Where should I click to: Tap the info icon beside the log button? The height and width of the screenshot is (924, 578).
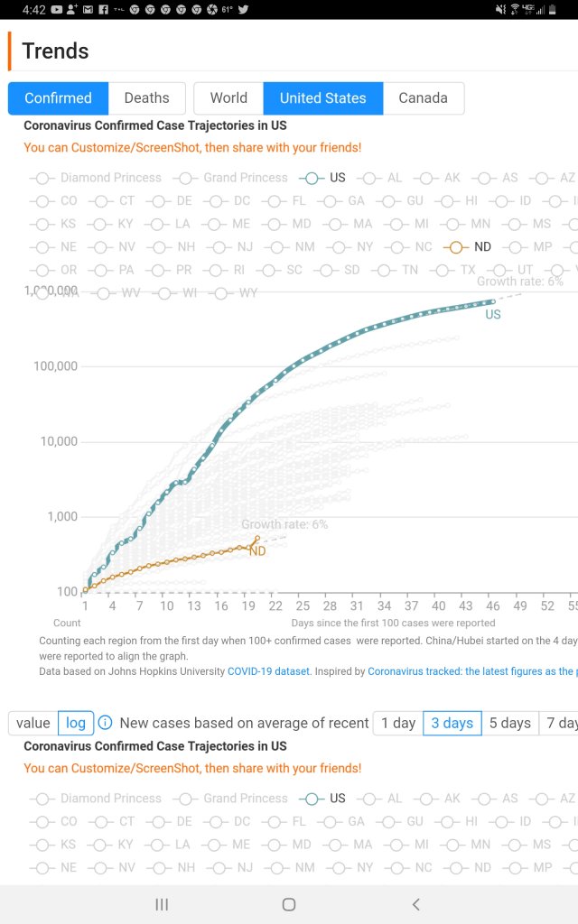[105, 723]
